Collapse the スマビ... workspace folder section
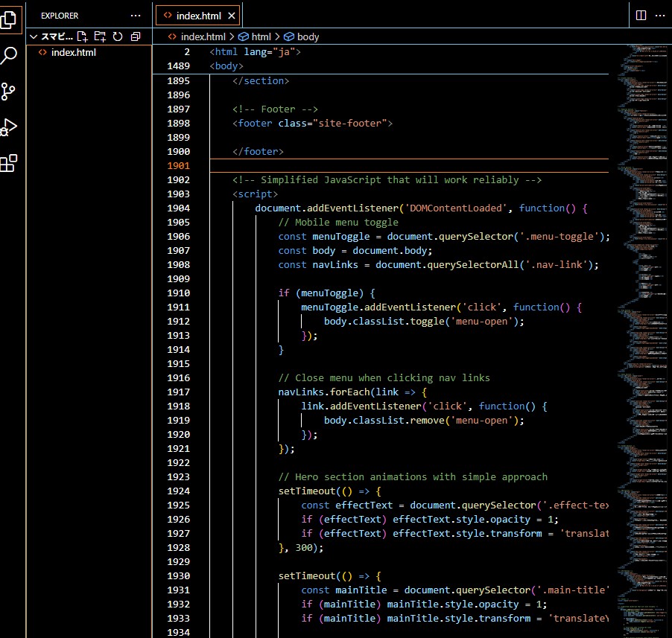672x638 pixels. (34, 36)
